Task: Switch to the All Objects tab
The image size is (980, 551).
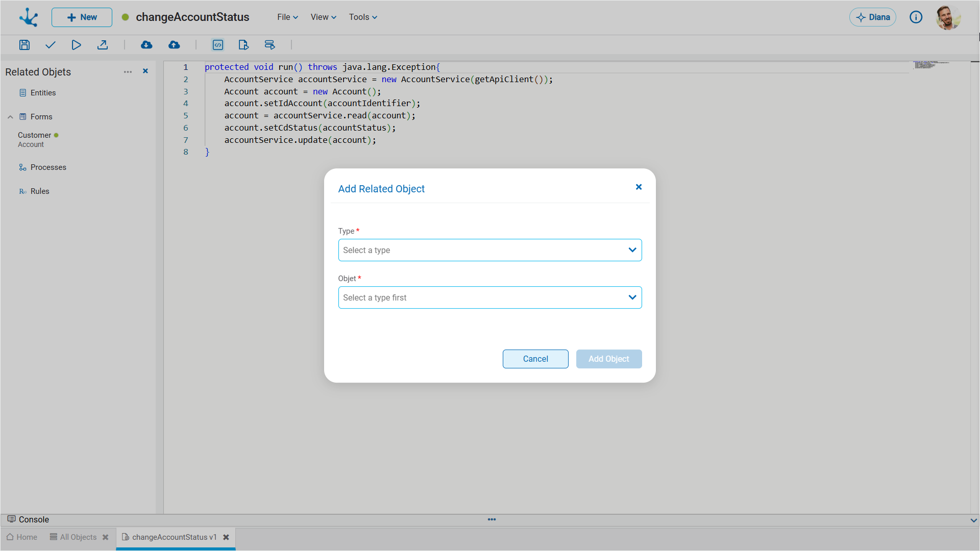Action: pyautogui.click(x=73, y=537)
